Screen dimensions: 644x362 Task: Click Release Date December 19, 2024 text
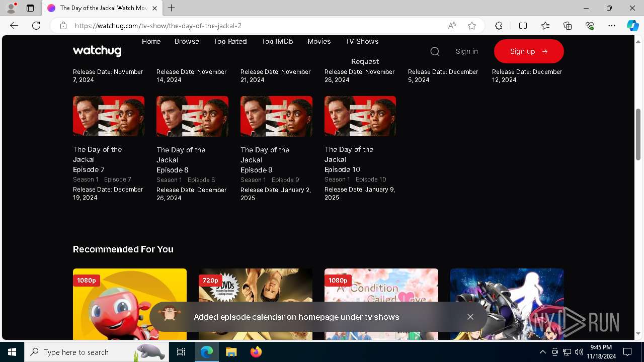tap(108, 194)
